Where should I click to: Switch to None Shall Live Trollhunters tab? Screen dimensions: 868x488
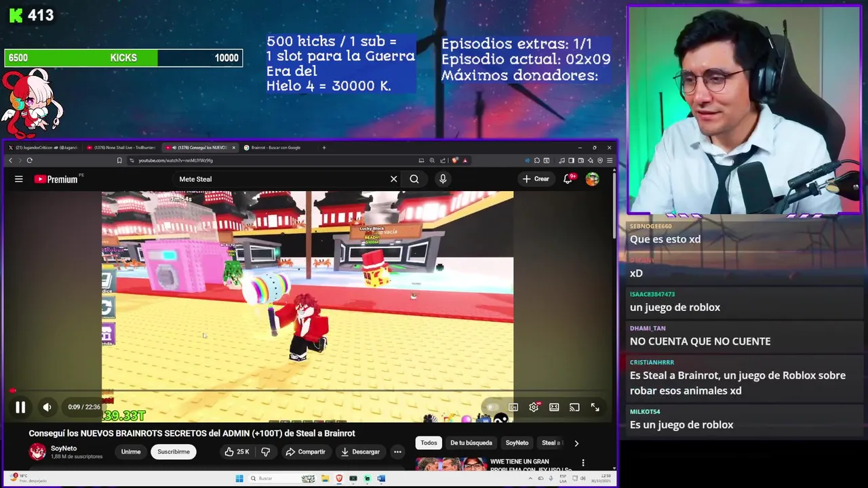[x=123, y=147]
